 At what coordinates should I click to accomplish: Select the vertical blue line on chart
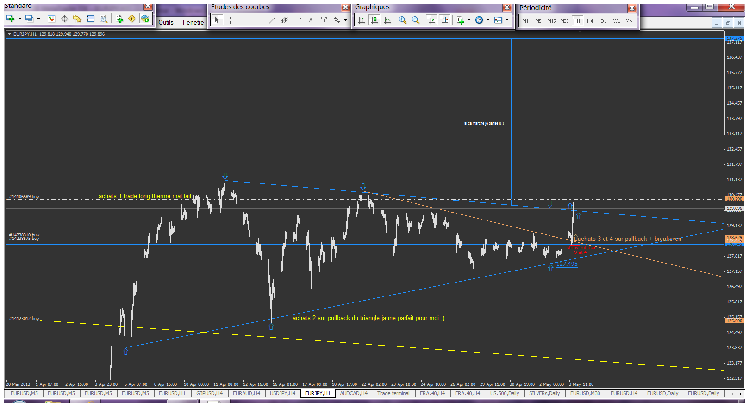point(512,122)
